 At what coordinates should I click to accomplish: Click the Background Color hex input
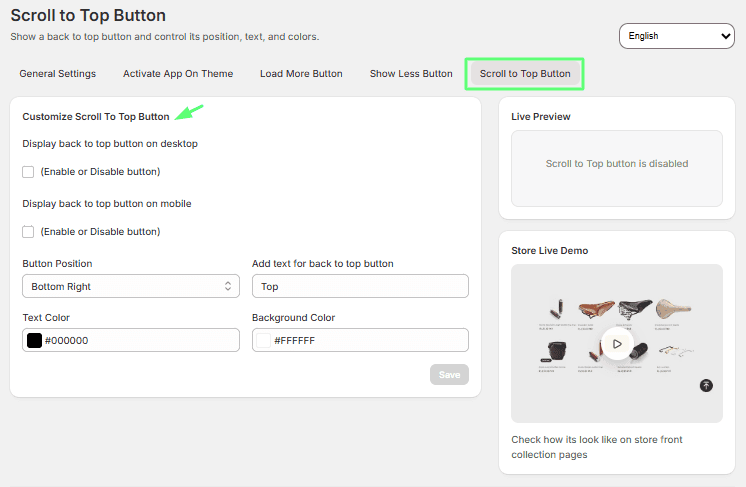[x=360, y=340]
